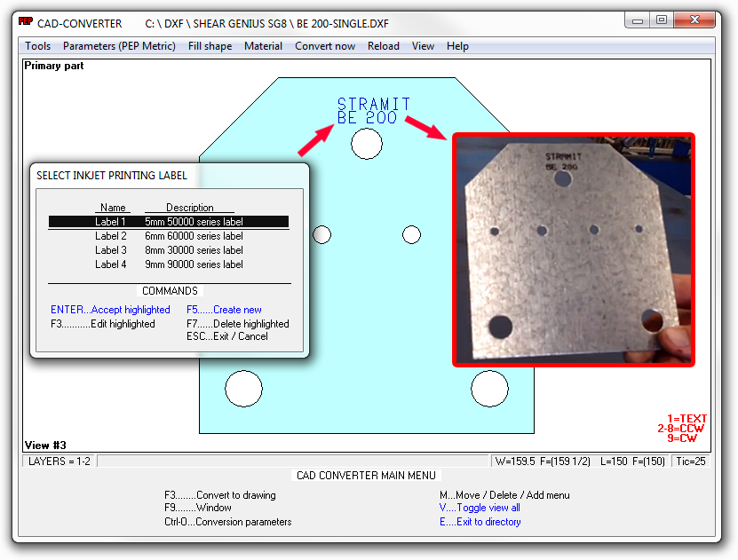Viewport: 738px width, 560px height.
Task: Click F3 Convert to drawing command
Action: click(219, 495)
